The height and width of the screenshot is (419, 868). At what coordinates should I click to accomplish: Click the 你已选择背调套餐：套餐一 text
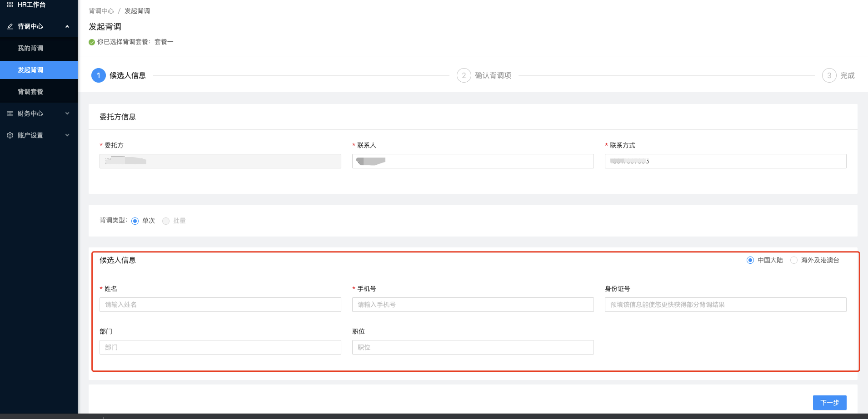tap(135, 42)
